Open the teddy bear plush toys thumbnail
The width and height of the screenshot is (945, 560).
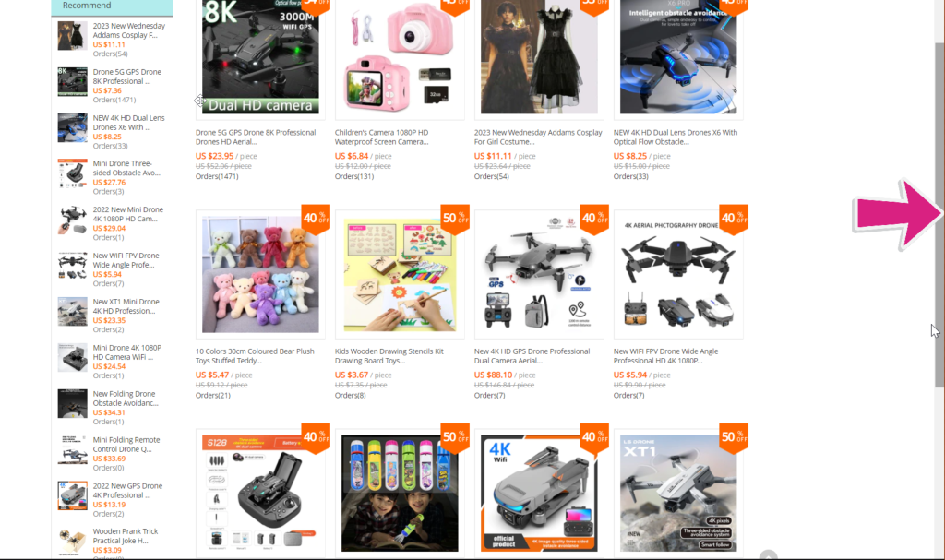260,274
